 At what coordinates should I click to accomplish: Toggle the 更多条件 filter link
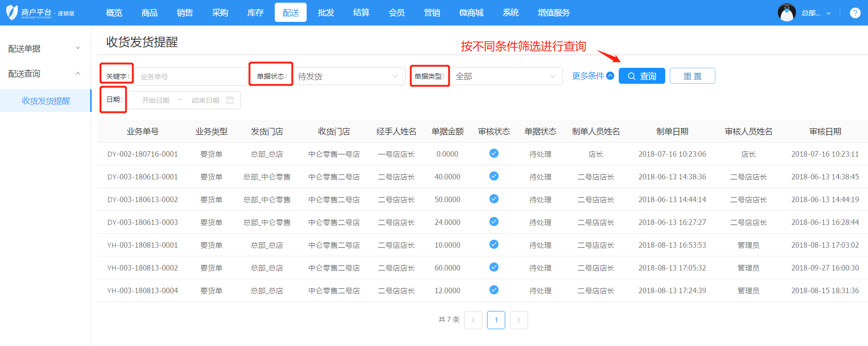592,76
